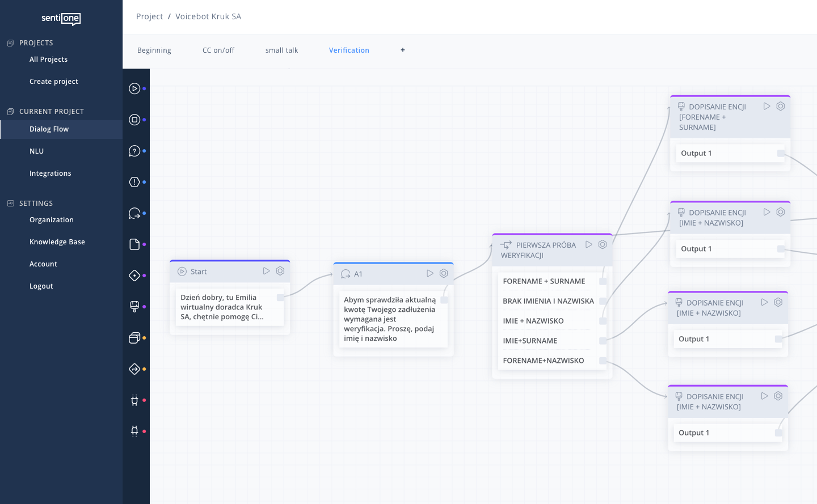Image resolution: width=817 pixels, height=504 pixels.
Task: Click the SentiOne logo
Action: (x=61, y=19)
